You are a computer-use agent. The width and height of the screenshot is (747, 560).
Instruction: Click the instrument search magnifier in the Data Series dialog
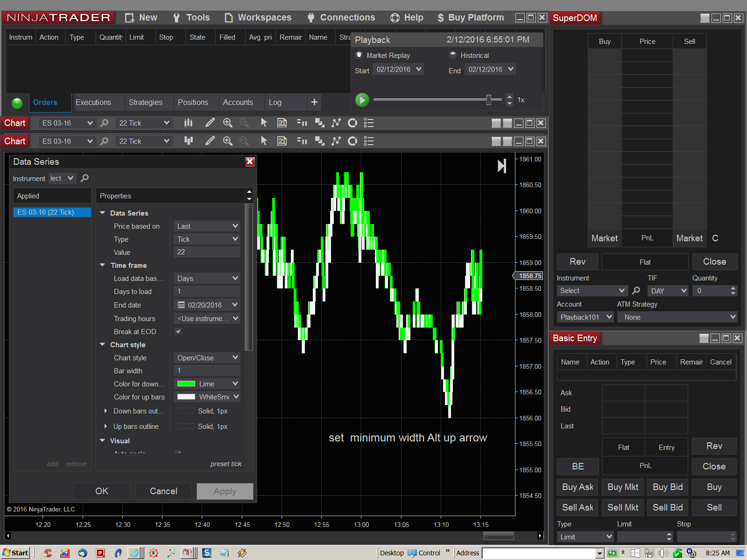pyautogui.click(x=85, y=178)
